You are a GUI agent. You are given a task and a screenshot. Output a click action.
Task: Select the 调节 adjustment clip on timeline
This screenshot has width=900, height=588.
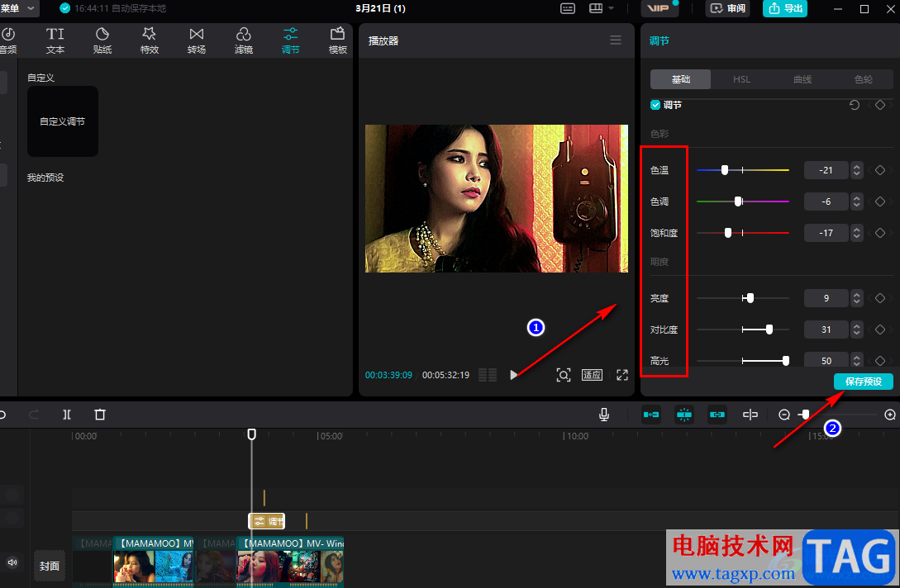point(267,521)
